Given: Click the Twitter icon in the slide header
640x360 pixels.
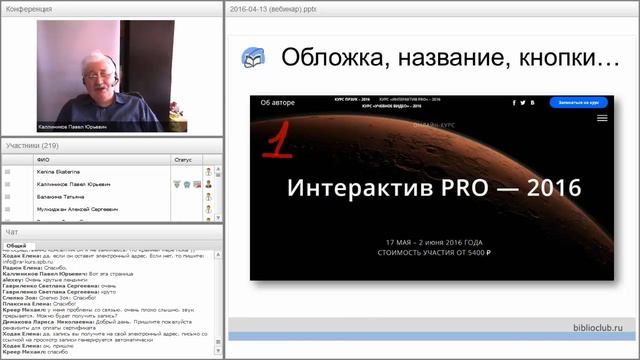Looking at the screenshot, I should [523, 103].
